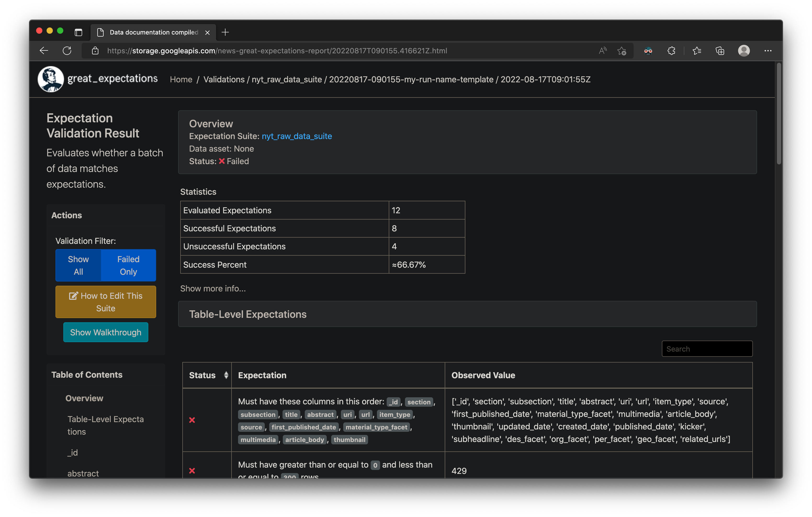Activate the Read aloud icon
Image resolution: width=812 pixels, height=517 pixels.
(603, 50)
